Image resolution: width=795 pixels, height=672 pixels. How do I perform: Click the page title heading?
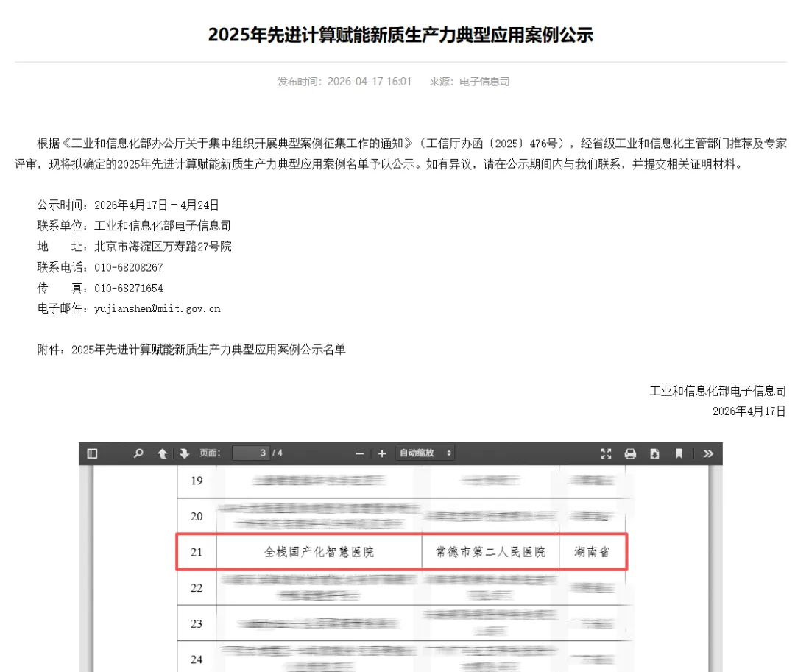coord(400,35)
